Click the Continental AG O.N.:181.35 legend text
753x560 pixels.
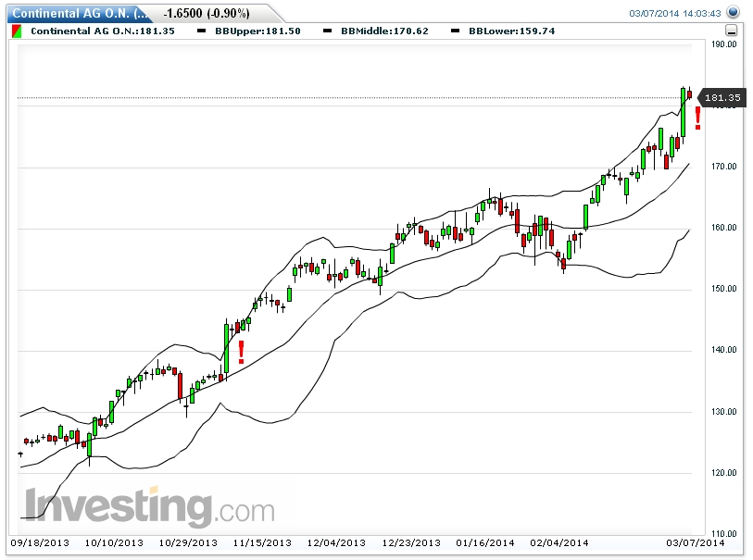click(103, 31)
